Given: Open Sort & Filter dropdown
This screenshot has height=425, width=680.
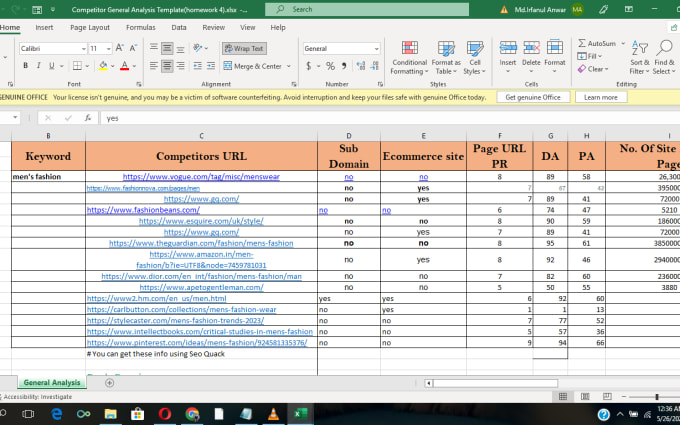Looking at the screenshot, I should click(x=640, y=58).
